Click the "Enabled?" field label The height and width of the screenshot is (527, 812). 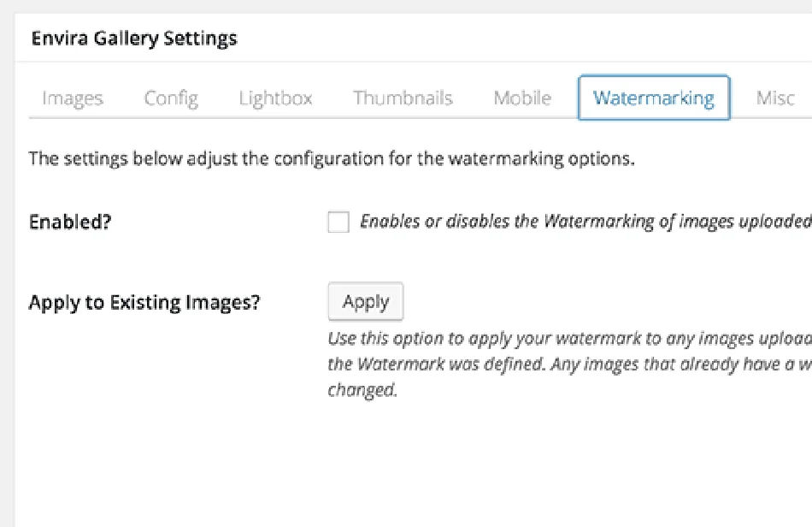click(x=71, y=222)
